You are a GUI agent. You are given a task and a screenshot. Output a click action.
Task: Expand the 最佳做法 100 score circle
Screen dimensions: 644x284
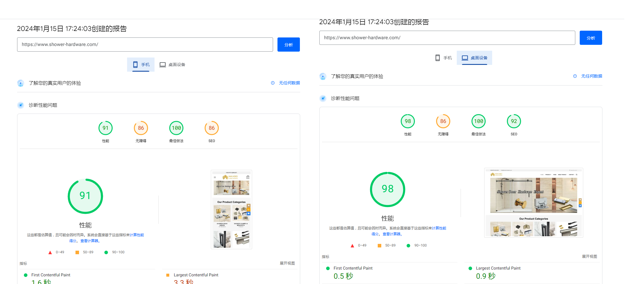[x=176, y=128]
